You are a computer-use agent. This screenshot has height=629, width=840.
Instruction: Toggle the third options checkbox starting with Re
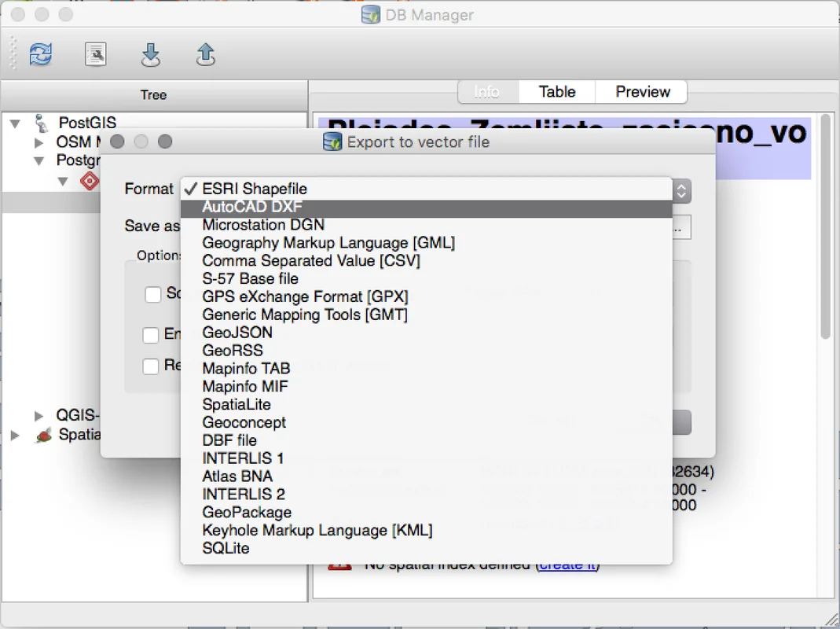(x=151, y=366)
